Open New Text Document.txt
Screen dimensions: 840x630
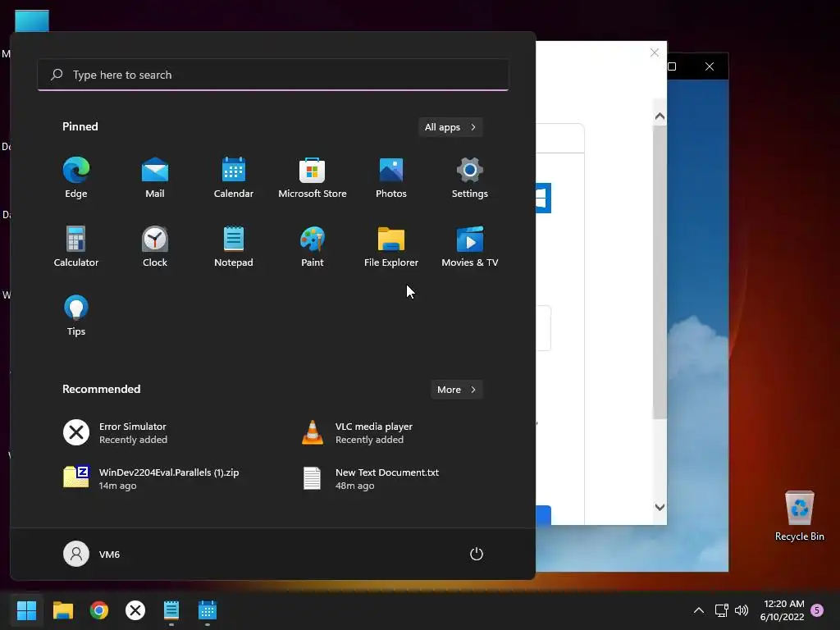click(x=371, y=478)
